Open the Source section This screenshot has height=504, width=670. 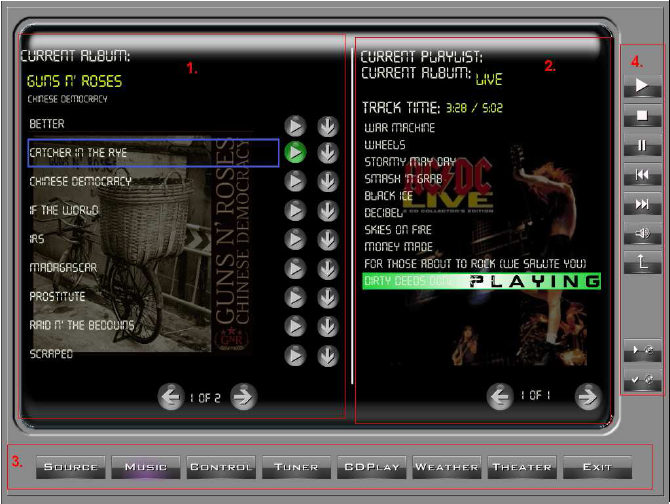[71, 467]
